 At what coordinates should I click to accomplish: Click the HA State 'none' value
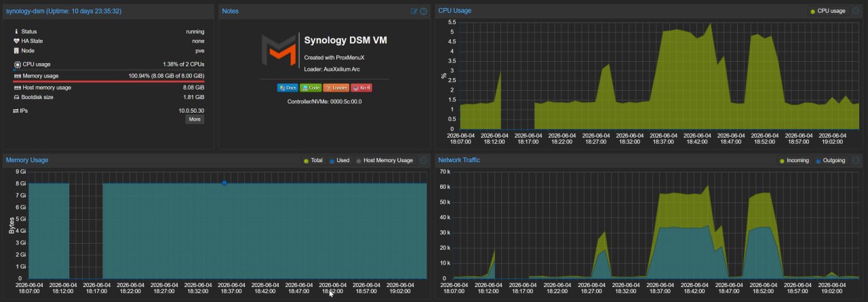pos(198,41)
